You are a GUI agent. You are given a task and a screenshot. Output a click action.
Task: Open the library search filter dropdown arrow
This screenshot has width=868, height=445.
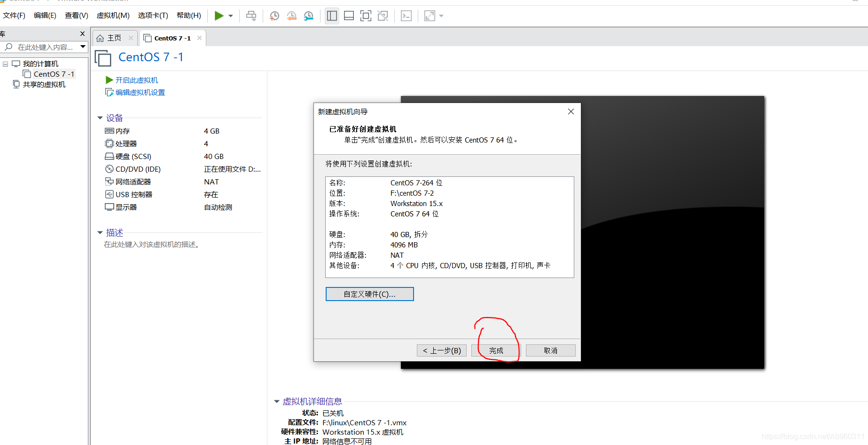pos(83,47)
